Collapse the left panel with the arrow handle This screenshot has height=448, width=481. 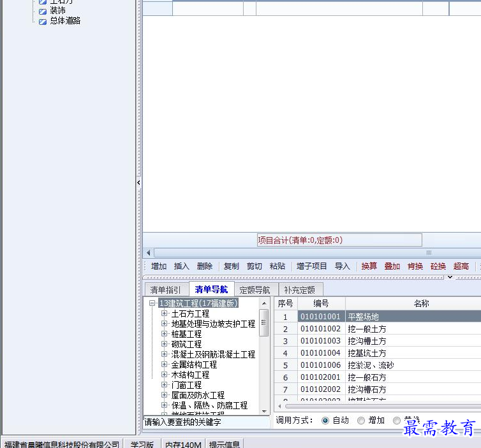click(x=138, y=183)
